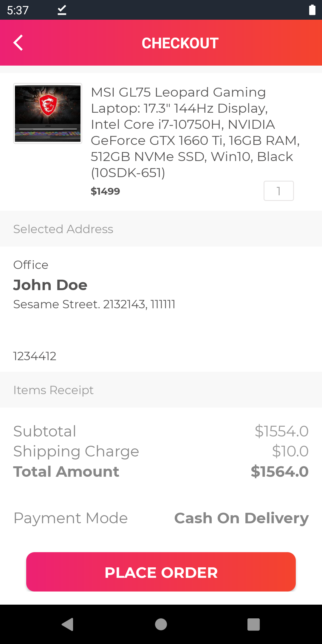Tap the quantity box showing 1

click(278, 191)
